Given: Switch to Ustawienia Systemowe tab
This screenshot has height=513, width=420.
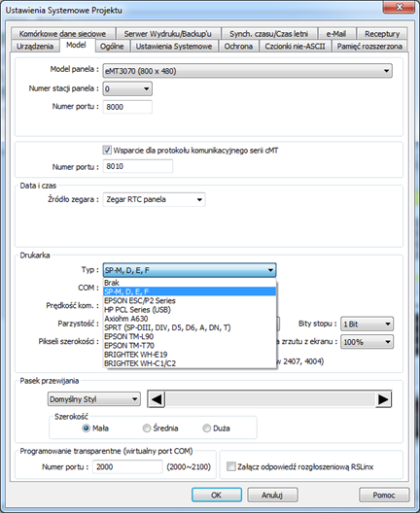Looking at the screenshot, I should click(174, 46).
